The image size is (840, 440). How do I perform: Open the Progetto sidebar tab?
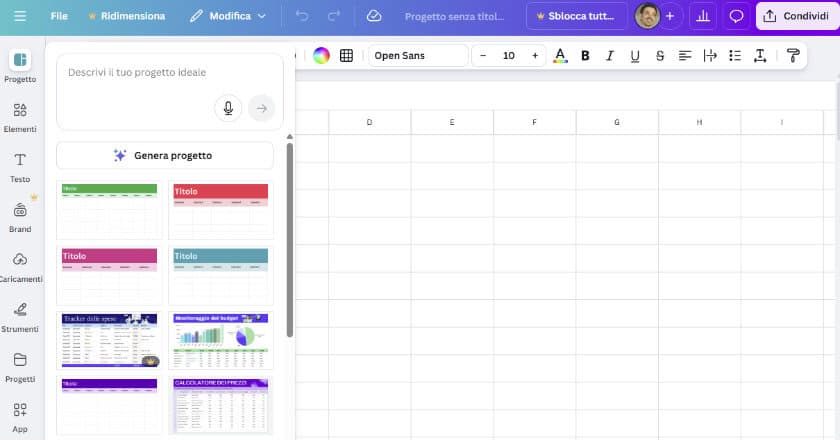(20, 66)
